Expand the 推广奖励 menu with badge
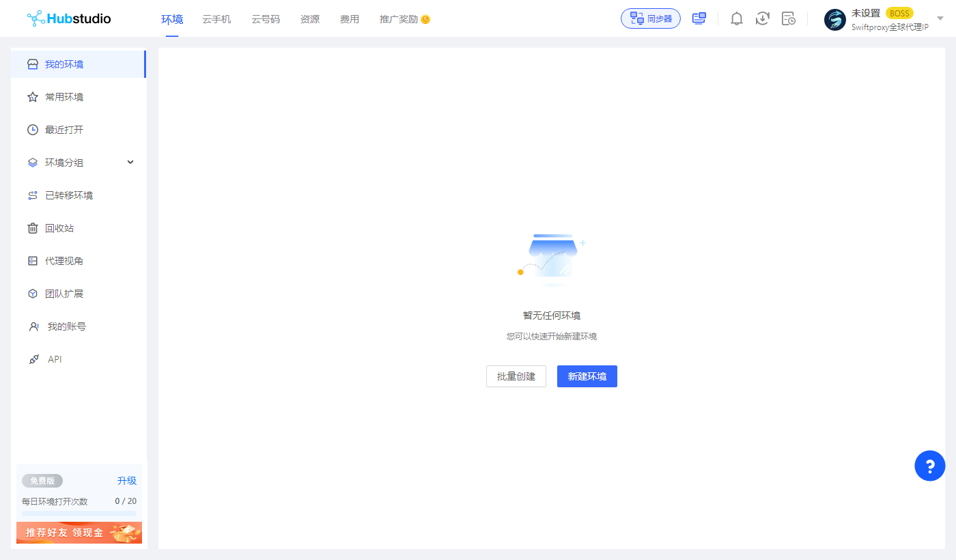Image resolution: width=956 pixels, height=560 pixels. coord(399,18)
